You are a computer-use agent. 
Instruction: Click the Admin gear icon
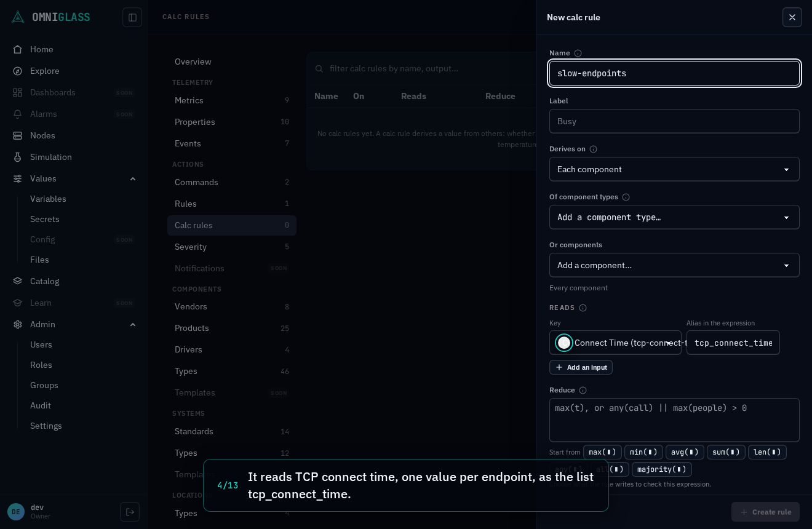(x=18, y=324)
